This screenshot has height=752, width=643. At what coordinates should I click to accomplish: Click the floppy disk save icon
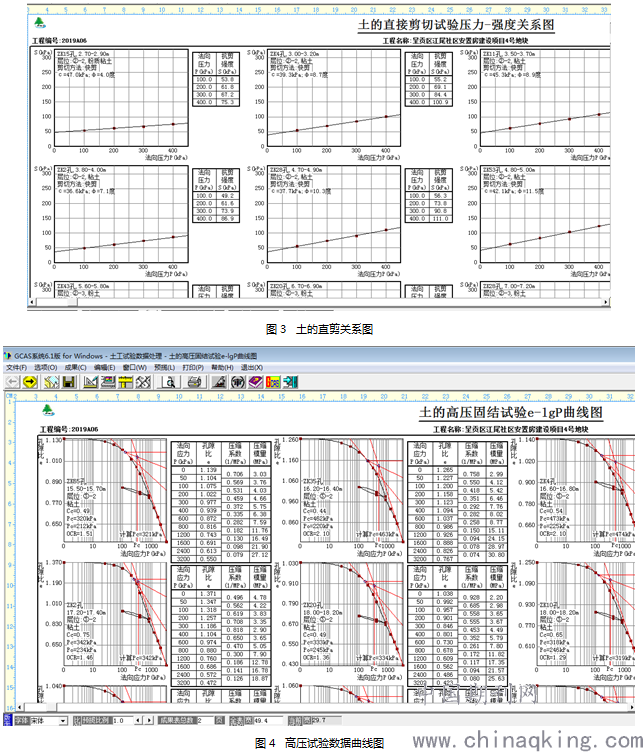(69, 382)
